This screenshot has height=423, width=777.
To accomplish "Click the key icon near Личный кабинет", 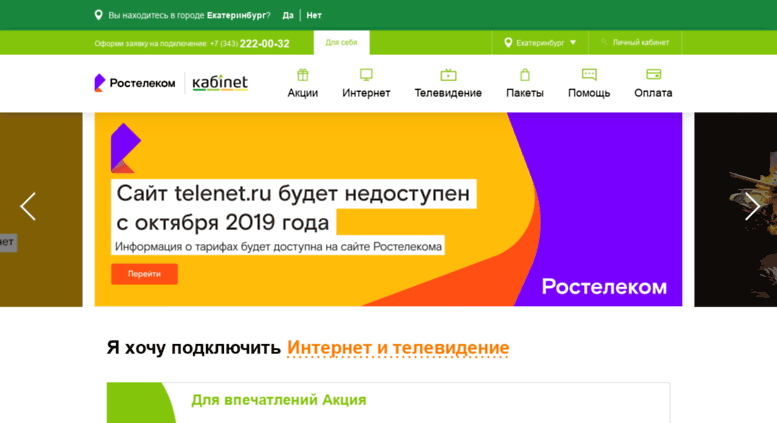I will pyautogui.click(x=604, y=42).
